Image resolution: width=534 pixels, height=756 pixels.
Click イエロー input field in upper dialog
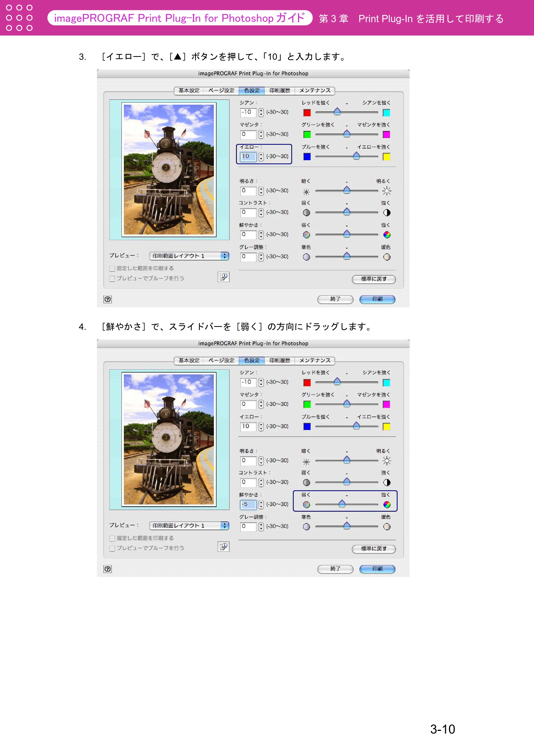(x=248, y=156)
